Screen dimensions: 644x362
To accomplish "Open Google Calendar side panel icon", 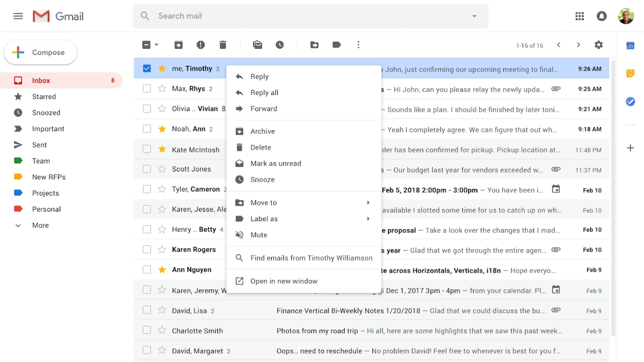I will tap(630, 46).
